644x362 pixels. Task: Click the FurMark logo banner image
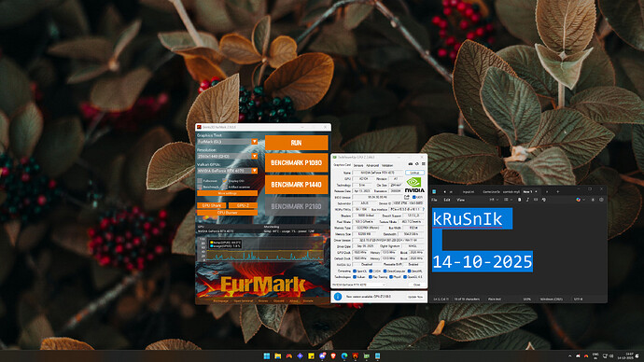point(263,284)
